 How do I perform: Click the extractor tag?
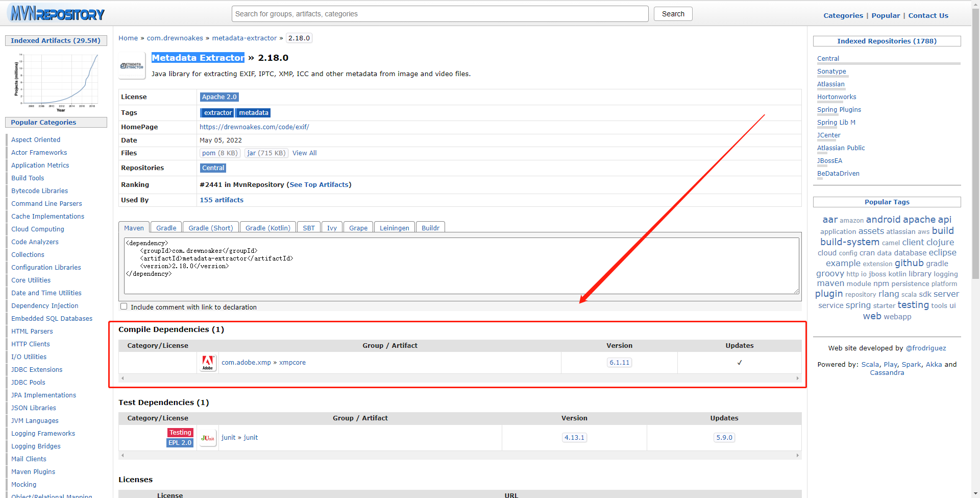[217, 113]
